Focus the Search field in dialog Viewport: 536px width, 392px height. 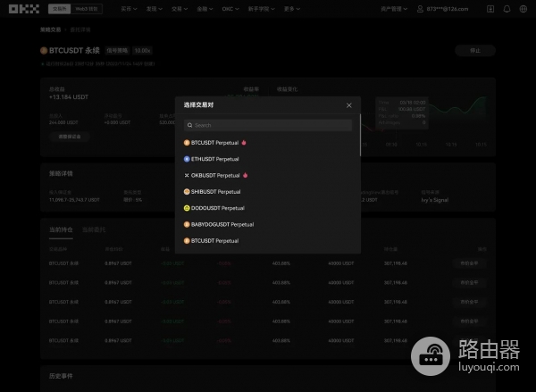[x=268, y=125]
